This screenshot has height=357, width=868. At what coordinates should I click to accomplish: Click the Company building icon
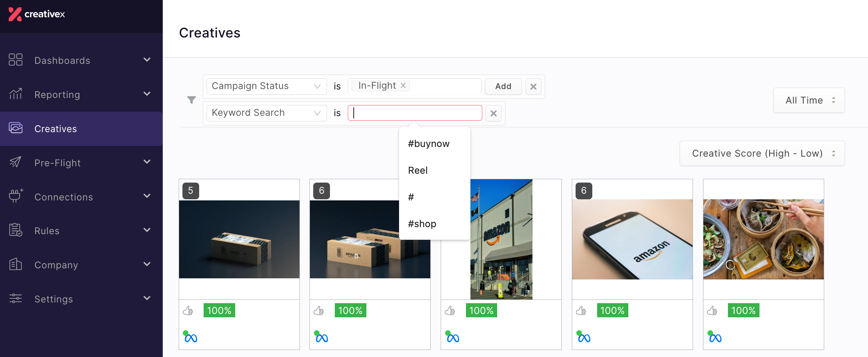[x=16, y=264]
